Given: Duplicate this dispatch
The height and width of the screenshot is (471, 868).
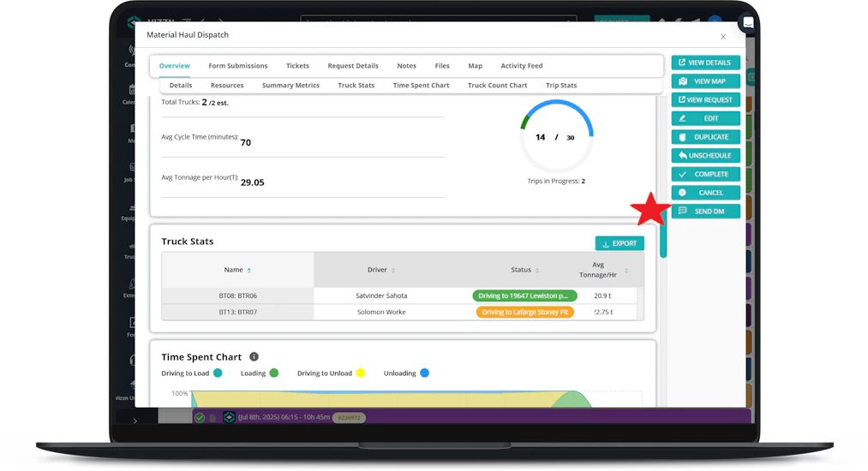Looking at the screenshot, I should point(706,137).
